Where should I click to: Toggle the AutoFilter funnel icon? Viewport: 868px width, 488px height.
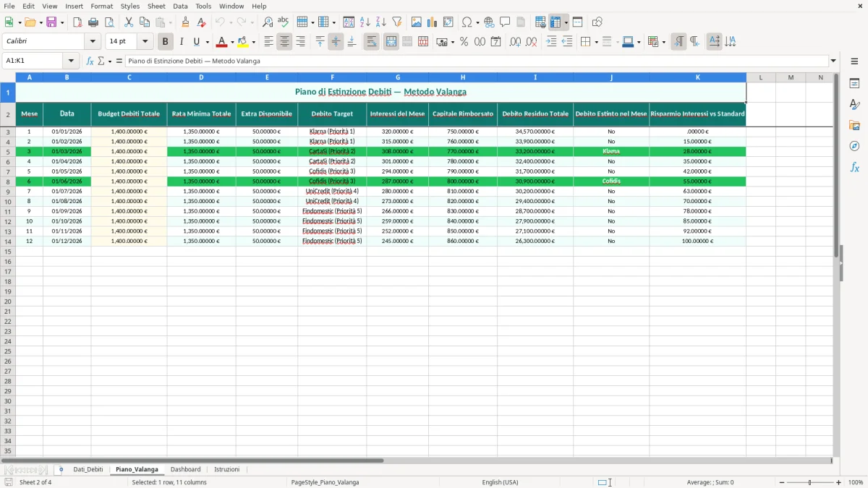tap(397, 22)
